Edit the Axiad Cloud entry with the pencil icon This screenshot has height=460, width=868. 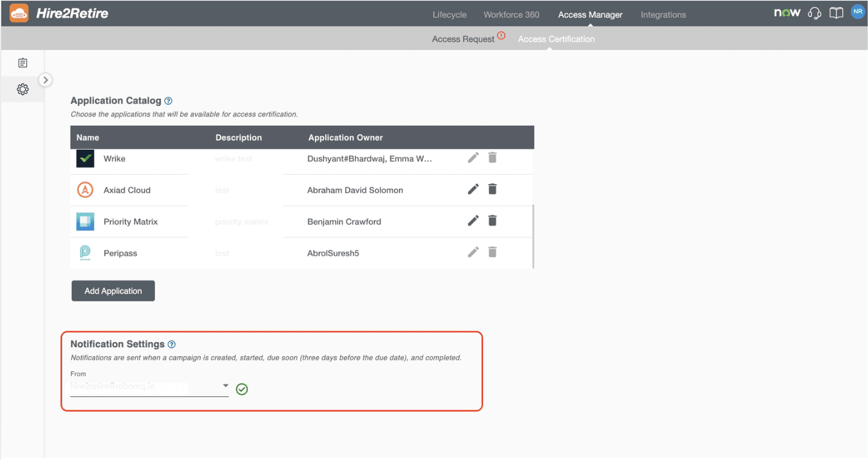(x=473, y=189)
